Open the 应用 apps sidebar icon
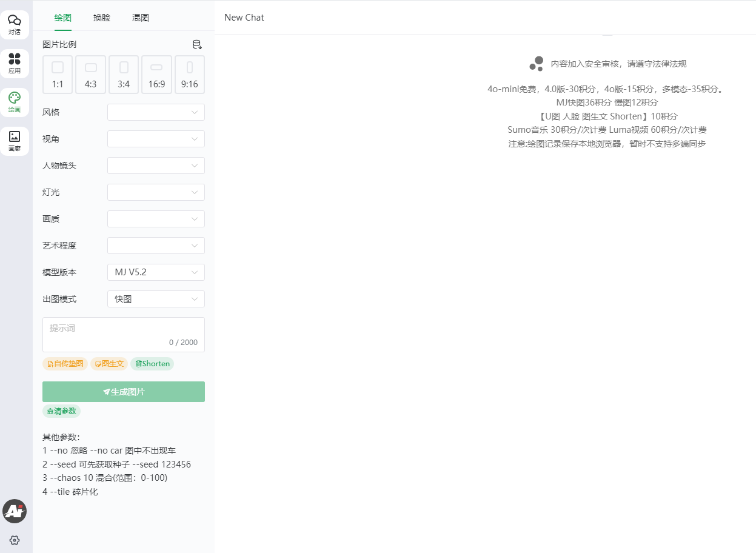This screenshot has width=756, height=553. tap(15, 64)
